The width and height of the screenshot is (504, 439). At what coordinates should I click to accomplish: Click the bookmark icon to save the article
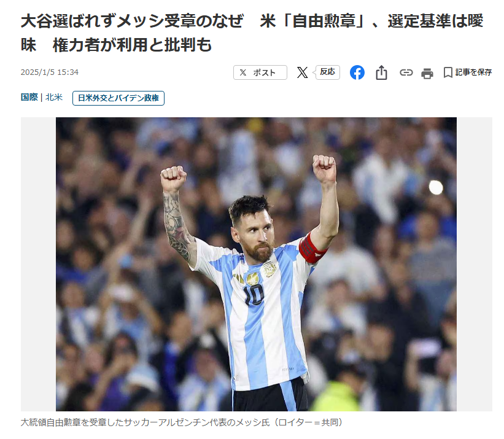[448, 72]
